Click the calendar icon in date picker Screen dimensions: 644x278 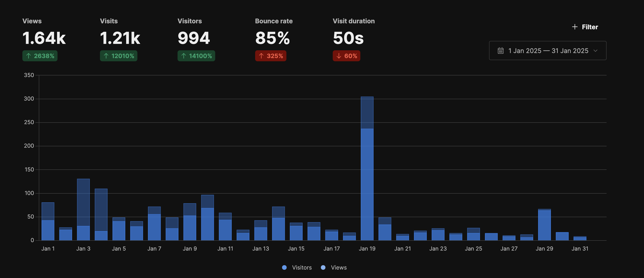tap(500, 51)
